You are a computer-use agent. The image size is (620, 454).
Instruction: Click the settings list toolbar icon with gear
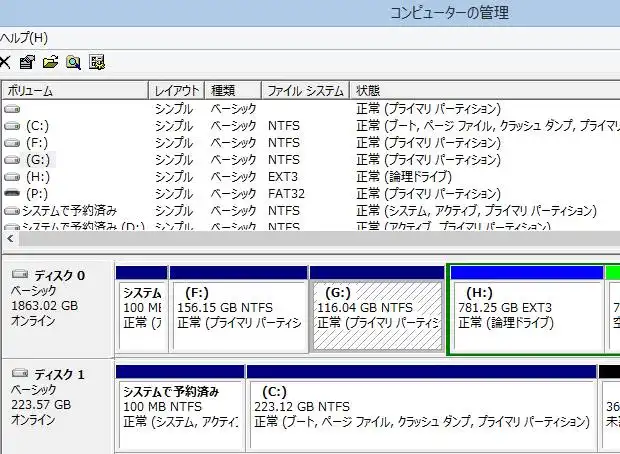point(97,62)
